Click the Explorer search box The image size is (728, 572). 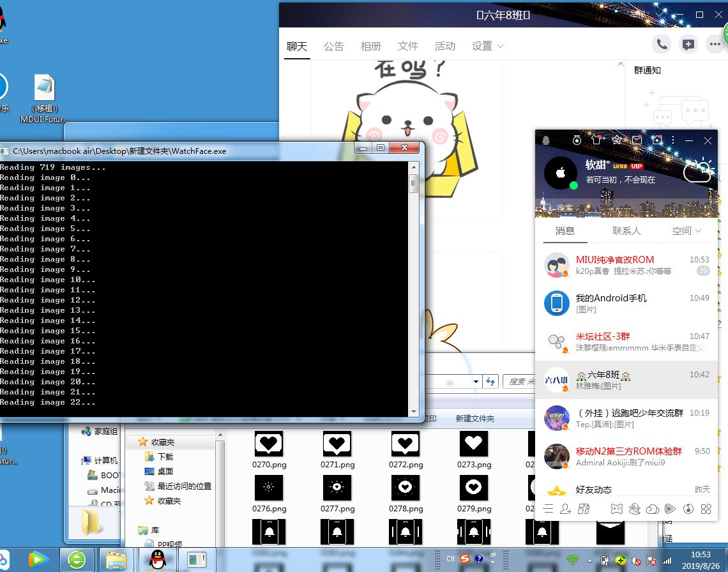(519, 382)
